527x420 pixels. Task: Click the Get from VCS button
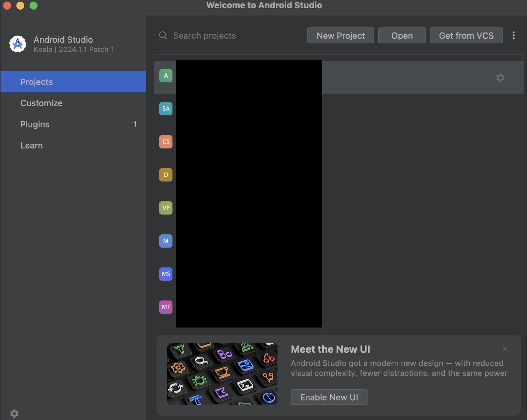point(466,36)
